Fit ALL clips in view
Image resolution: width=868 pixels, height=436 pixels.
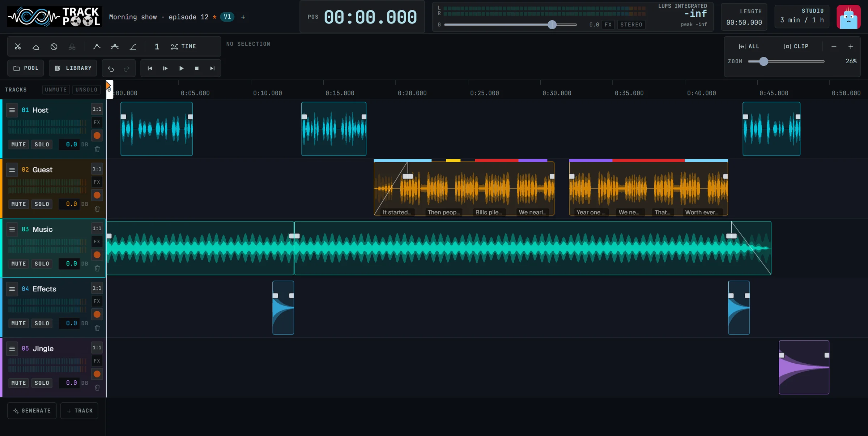pyautogui.click(x=749, y=46)
